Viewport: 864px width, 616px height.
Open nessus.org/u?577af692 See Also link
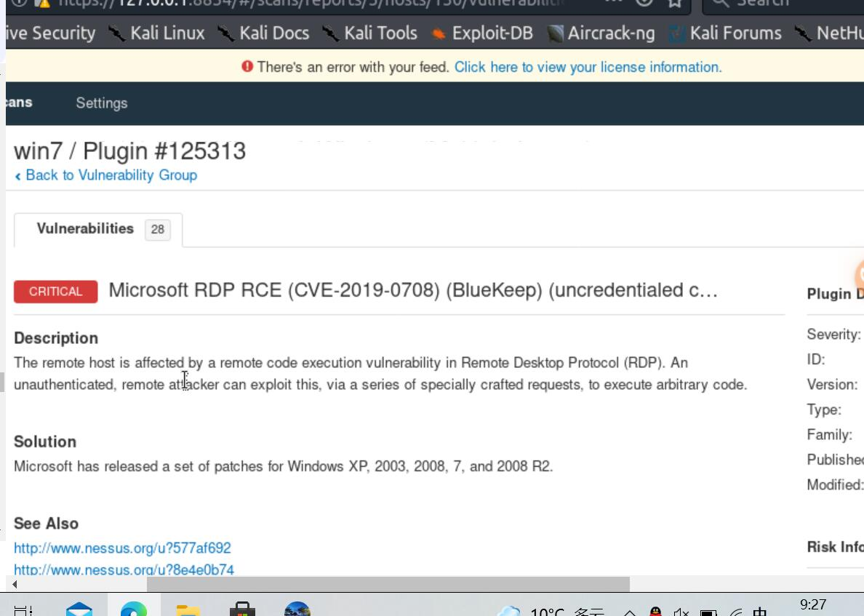click(x=122, y=548)
